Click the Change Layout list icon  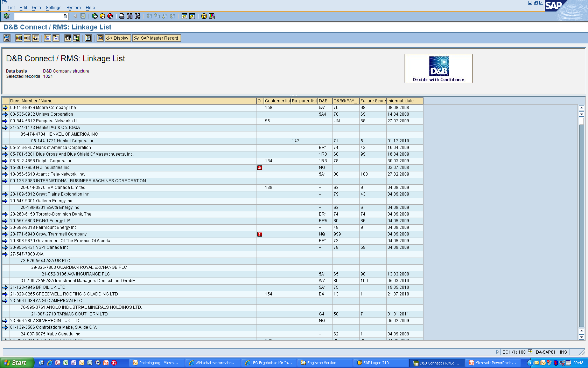coord(88,38)
